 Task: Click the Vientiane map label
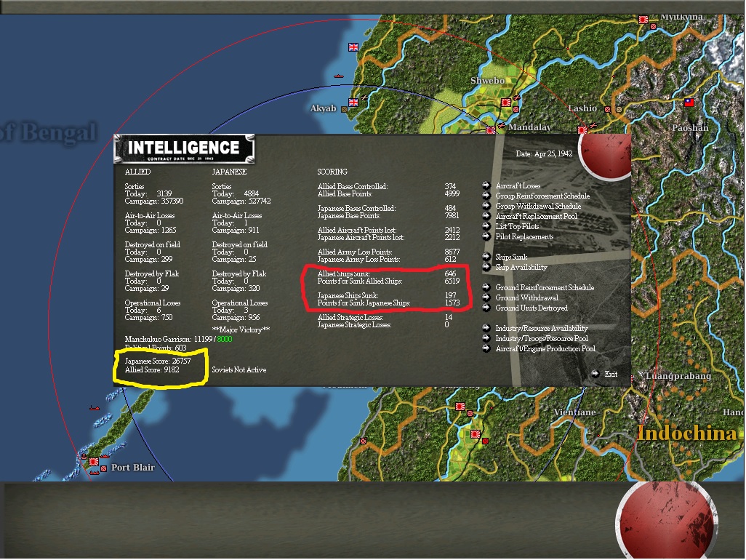click(x=574, y=412)
